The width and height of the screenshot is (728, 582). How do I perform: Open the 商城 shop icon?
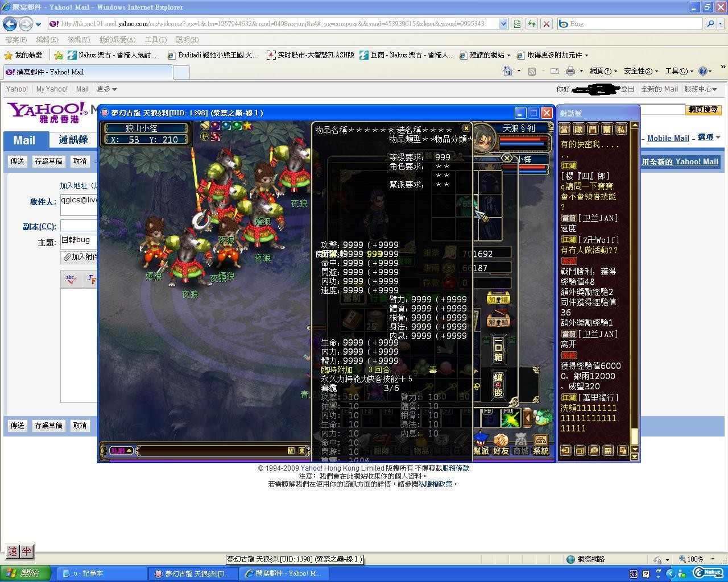[520, 444]
